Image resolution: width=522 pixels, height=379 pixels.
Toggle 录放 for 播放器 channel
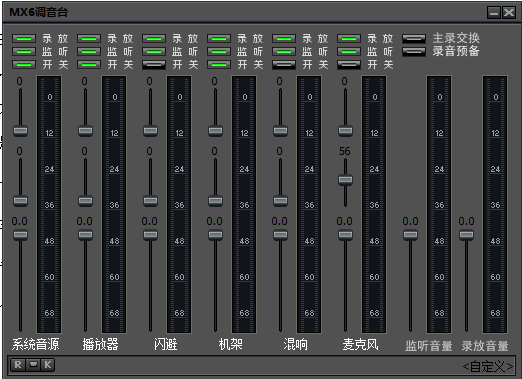click(x=89, y=39)
